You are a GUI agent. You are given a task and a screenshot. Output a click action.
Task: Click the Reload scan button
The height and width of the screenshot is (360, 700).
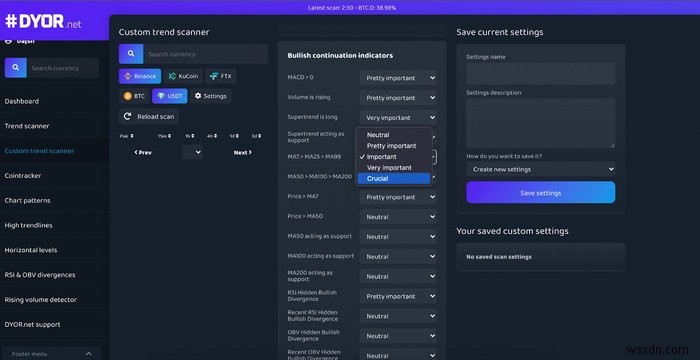pyautogui.click(x=149, y=116)
